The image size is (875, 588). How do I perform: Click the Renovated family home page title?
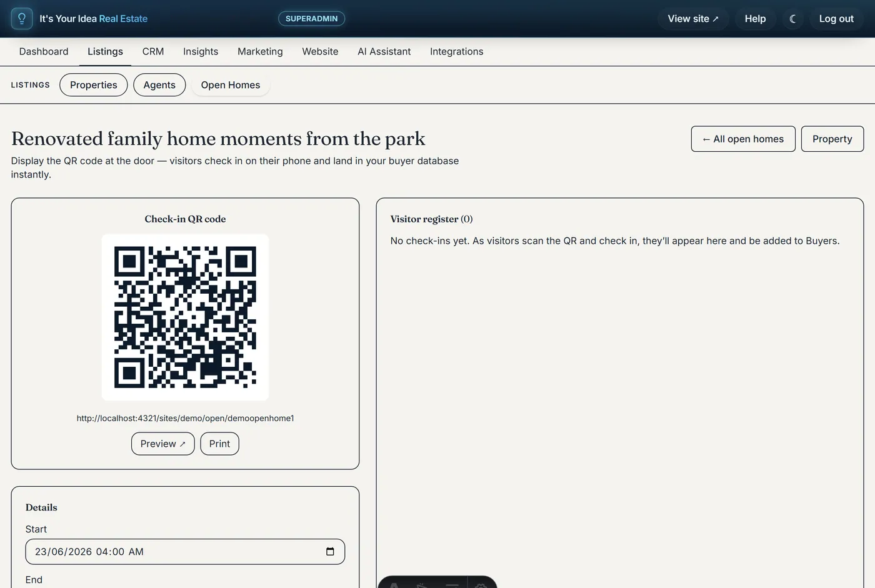[218, 138]
